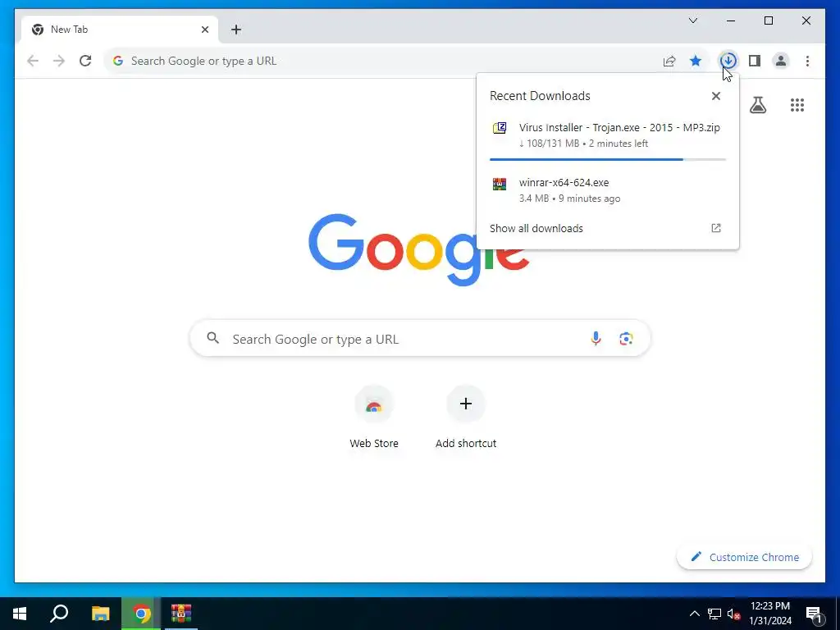The height and width of the screenshot is (630, 840).
Task: Open the Downloads toolbar icon
Action: click(728, 61)
